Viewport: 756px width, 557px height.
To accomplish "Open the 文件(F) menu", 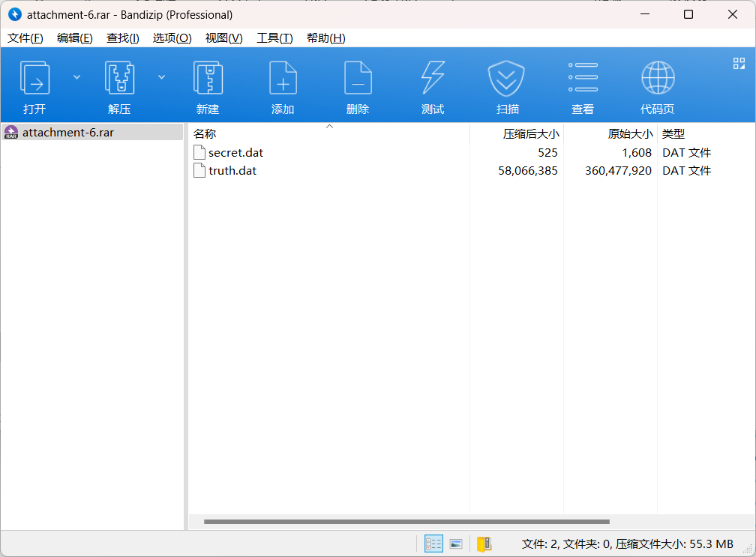I will 25,38.
